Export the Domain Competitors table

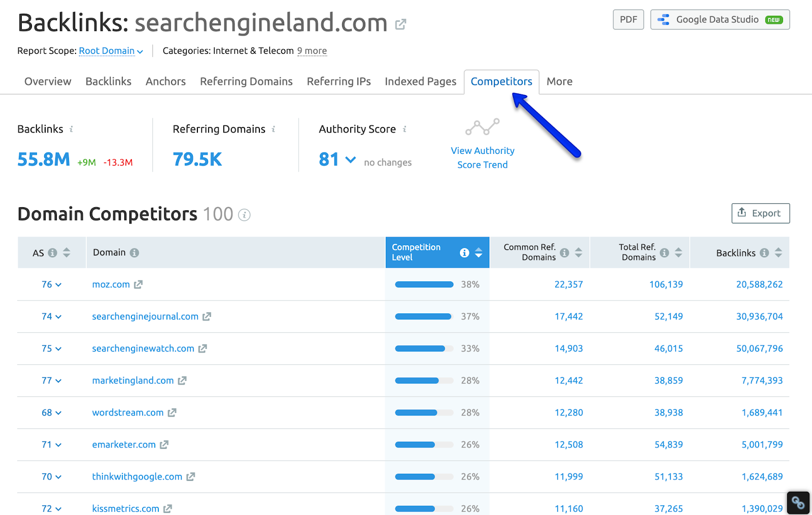coord(760,213)
